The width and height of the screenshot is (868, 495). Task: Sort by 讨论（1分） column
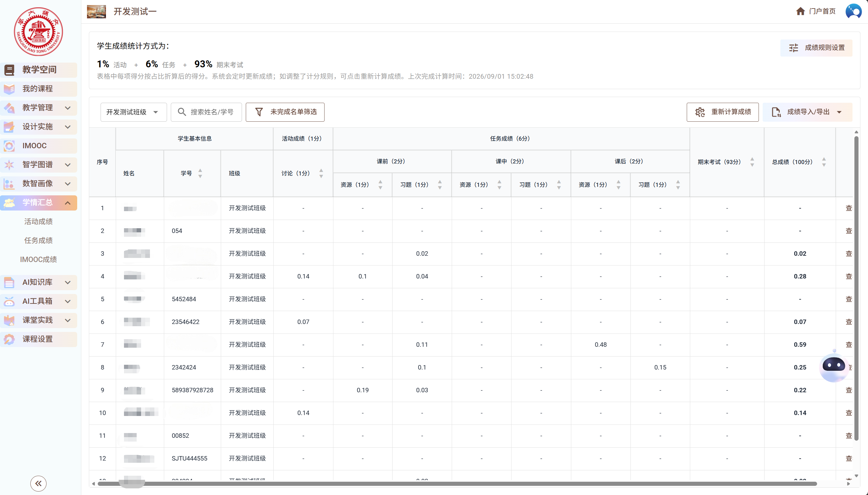[321, 174]
